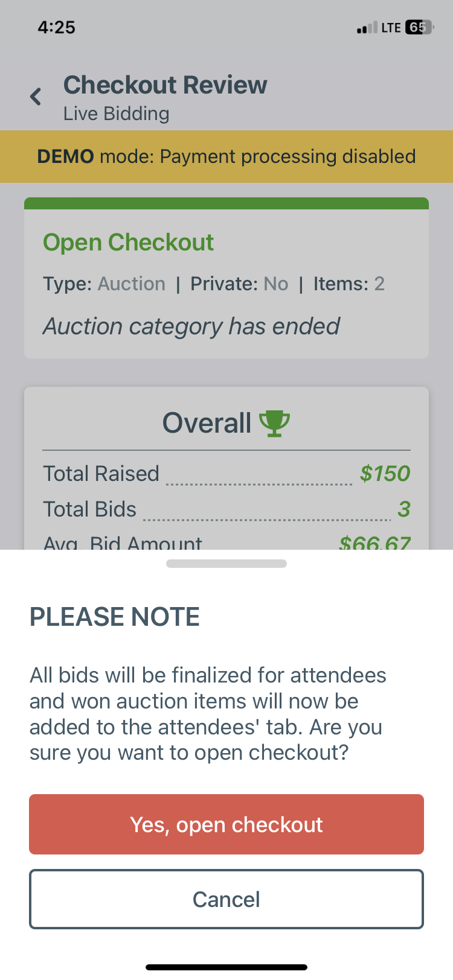
Task: Tap the Live Bidding subtitle
Action: (117, 113)
